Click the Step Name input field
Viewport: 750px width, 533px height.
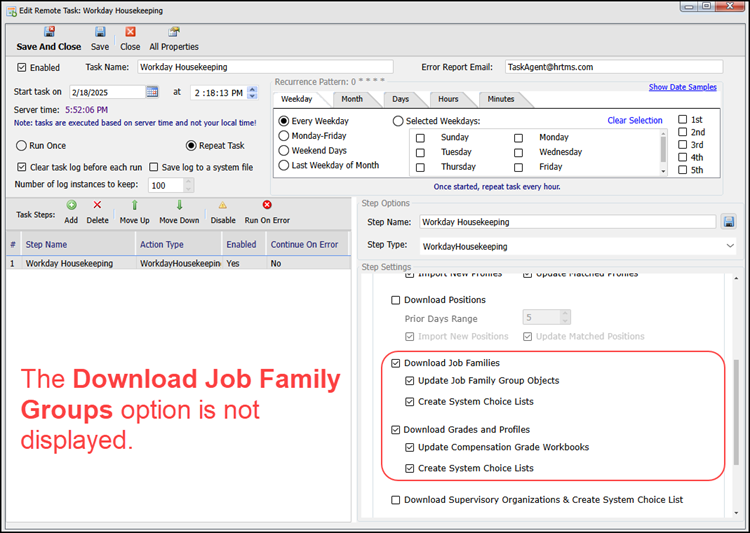pos(568,222)
